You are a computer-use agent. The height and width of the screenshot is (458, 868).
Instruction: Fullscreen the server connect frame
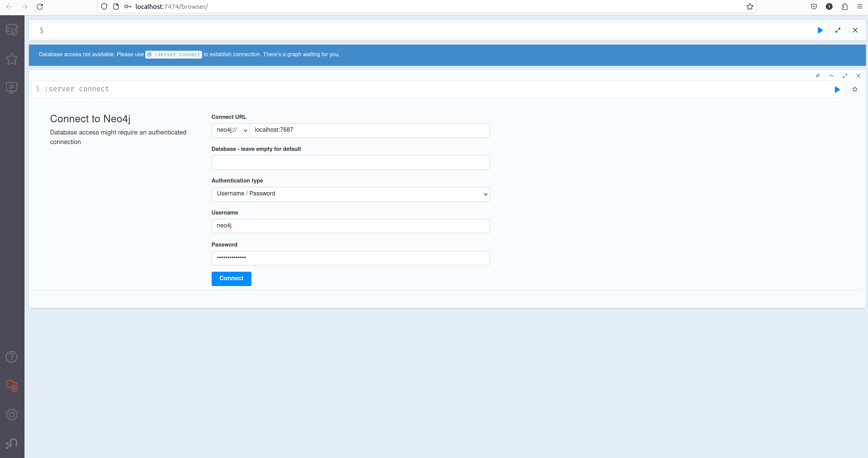coord(845,76)
